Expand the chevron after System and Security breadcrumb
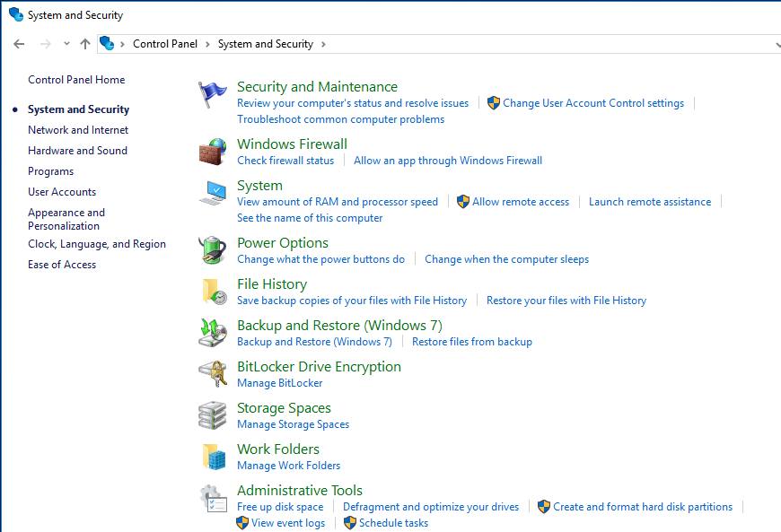 point(323,44)
